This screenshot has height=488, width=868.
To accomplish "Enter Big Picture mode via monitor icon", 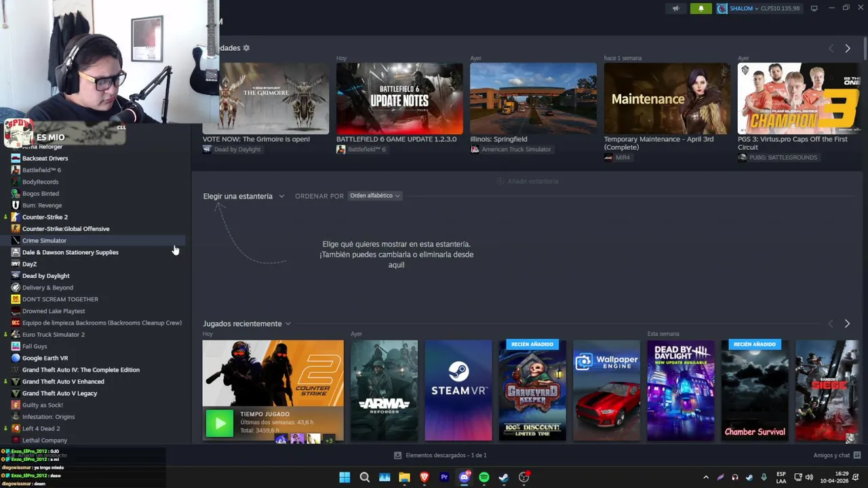I will (814, 9).
